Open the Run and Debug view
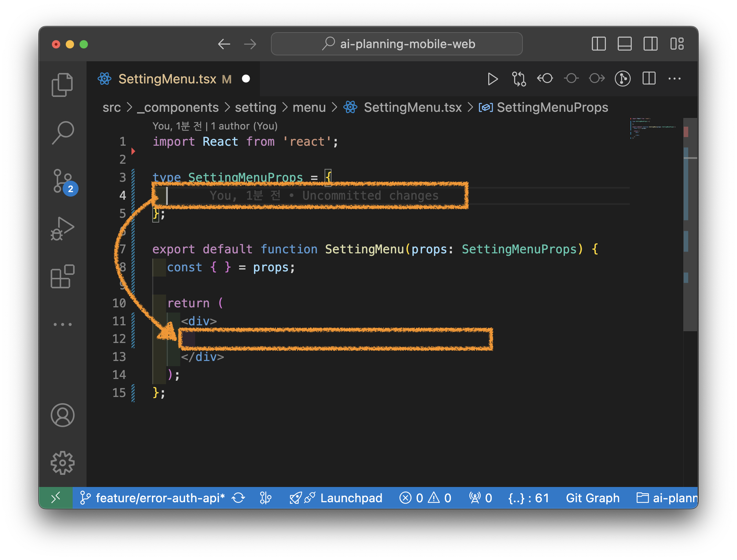 62,229
